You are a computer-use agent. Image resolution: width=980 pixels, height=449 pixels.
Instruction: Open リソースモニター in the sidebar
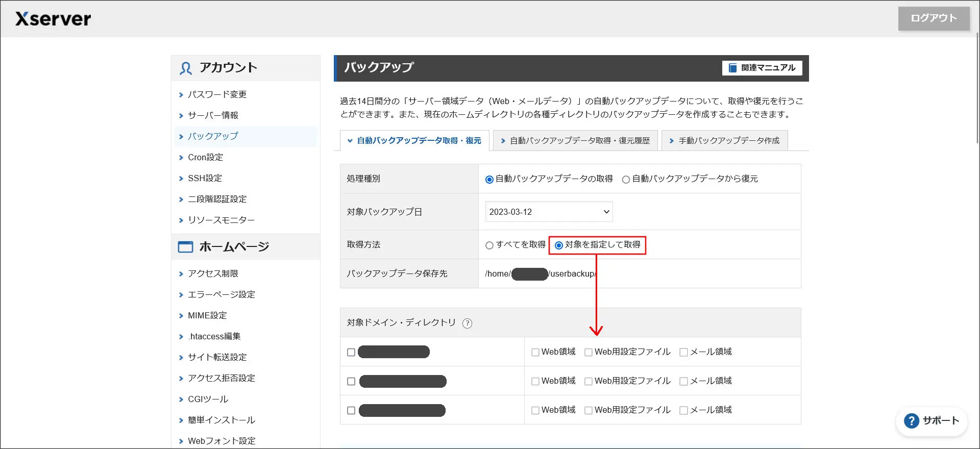[221, 220]
